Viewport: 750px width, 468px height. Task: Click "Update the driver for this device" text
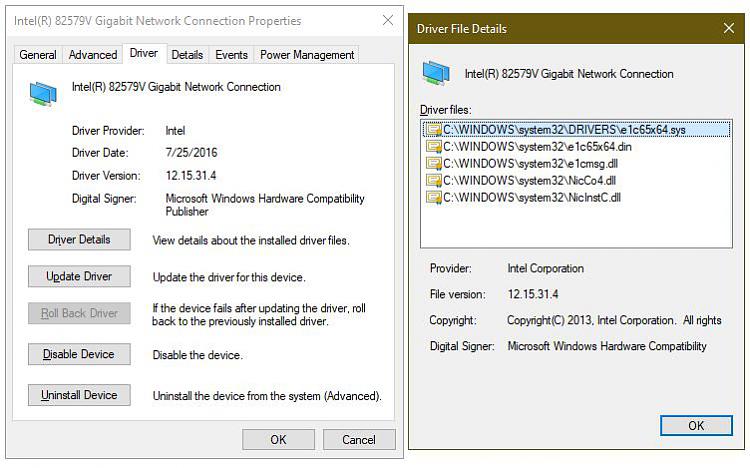pyautogui.click(x=229, y=277)
